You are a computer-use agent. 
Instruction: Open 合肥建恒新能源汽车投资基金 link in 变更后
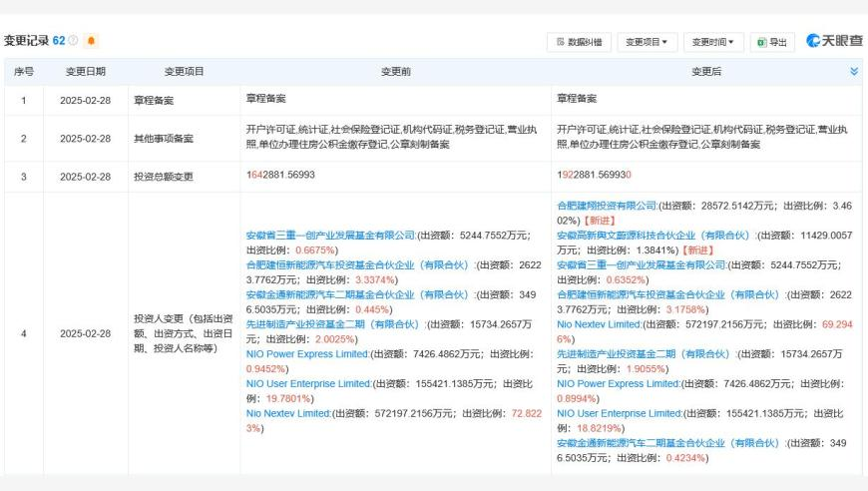pyautogui.click(x=670, y=295)
